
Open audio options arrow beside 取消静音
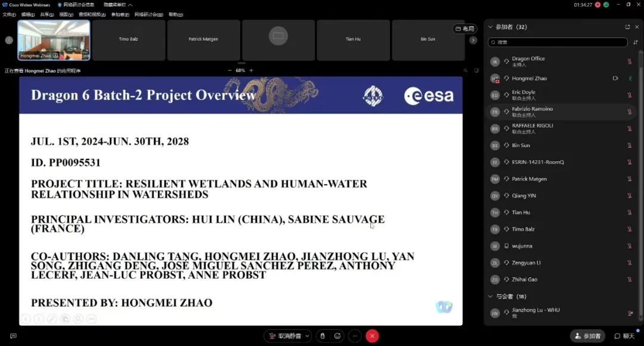[308, 336]
